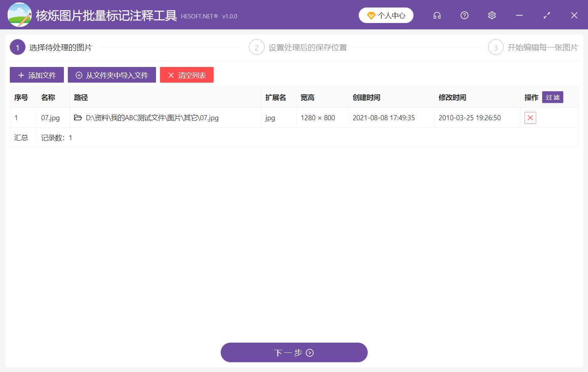588x372 pixels.
Task: Clear the list with 清空列表
Action: 187,75
